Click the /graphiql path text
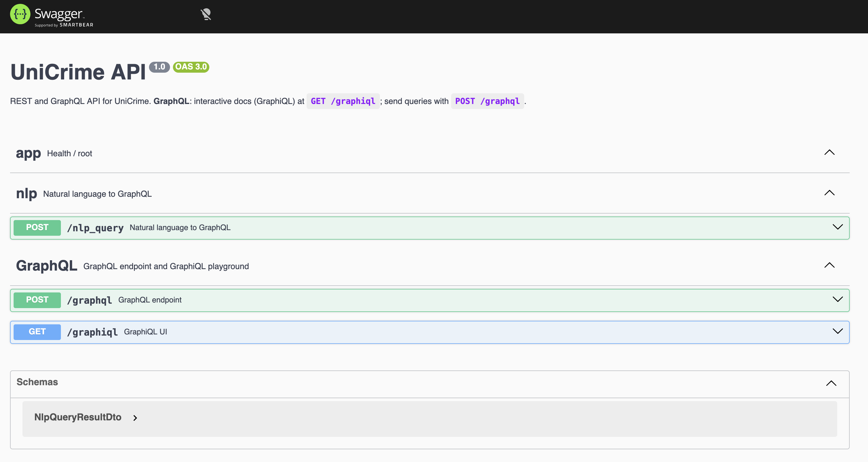The image size is (868, 462). pos(92,332)
